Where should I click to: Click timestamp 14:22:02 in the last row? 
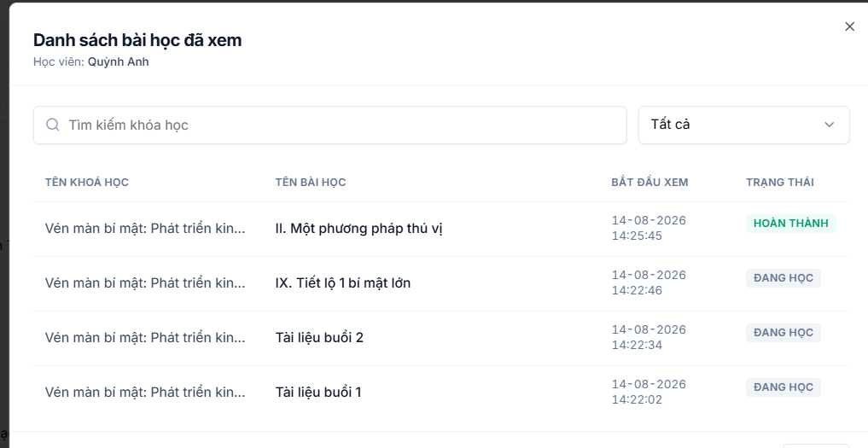(637, 399)
